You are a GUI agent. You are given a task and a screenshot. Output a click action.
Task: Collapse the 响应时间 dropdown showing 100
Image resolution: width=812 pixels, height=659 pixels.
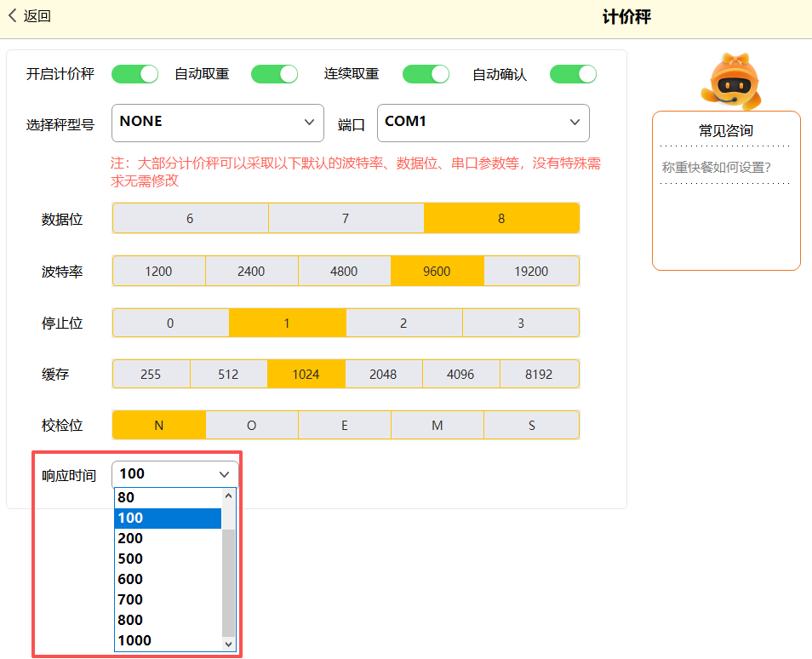click(175, 474)
